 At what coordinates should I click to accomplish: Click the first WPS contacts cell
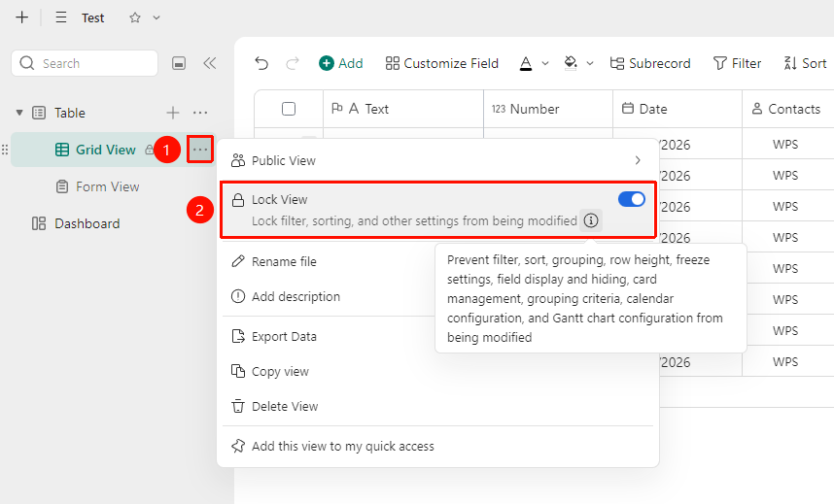(x=787, y=144)
